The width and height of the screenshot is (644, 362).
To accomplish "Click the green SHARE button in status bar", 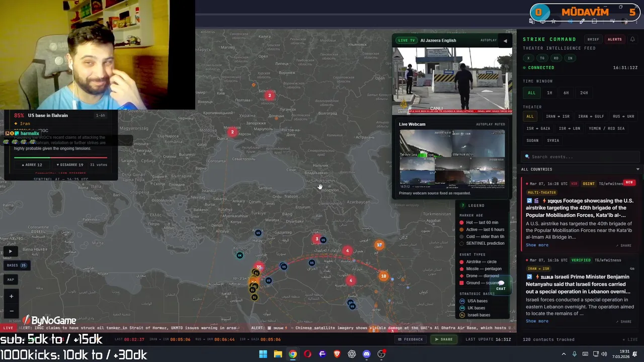I will click(x=444, y=339).
